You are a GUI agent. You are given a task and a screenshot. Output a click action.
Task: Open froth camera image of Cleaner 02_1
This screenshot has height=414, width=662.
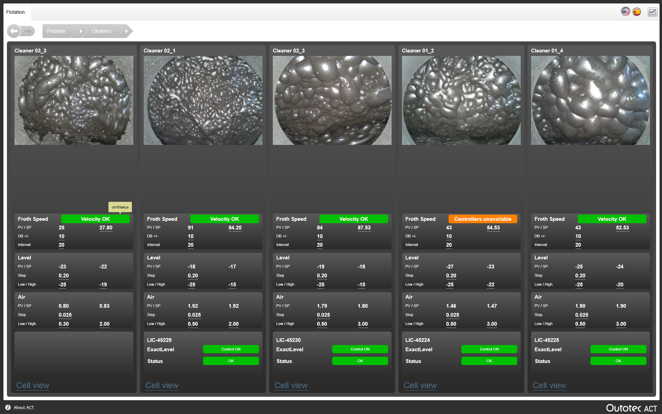(x=203, y=100)
